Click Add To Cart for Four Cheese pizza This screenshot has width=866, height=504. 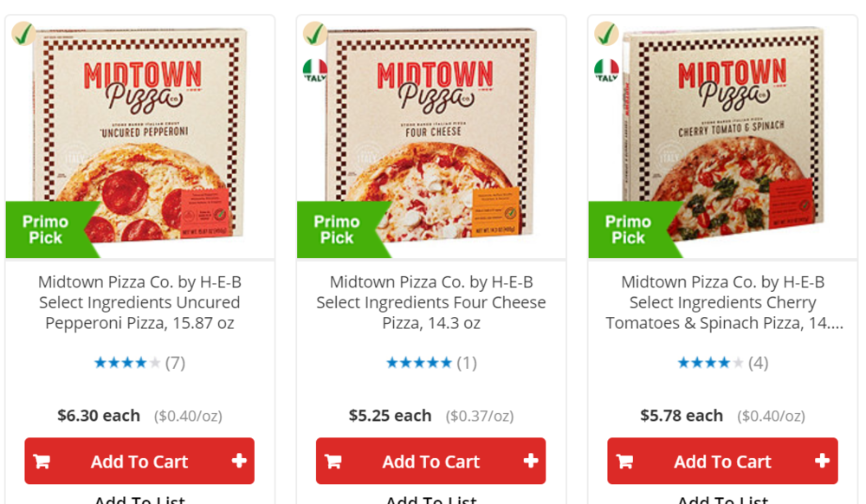pyautogui.click(x=430, y=461)
